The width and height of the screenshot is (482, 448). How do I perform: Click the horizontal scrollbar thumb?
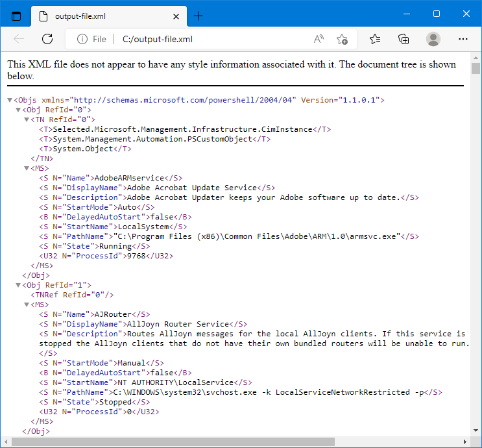[x=173, y=442]
